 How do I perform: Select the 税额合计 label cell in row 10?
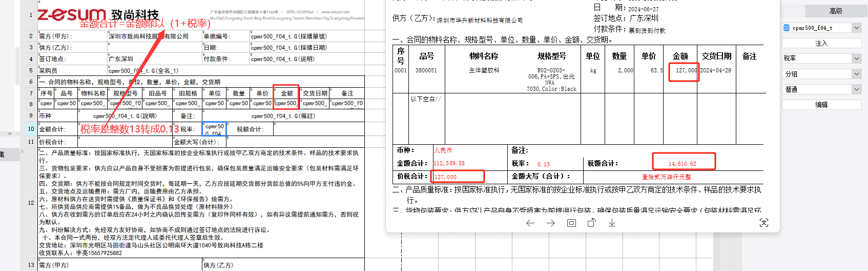coord(250,129)
